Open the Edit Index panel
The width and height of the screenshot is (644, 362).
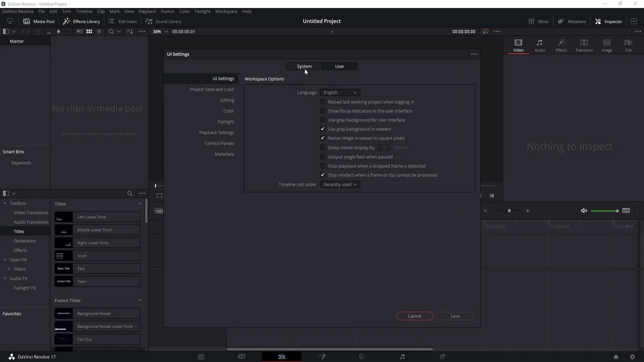point(123,21)
